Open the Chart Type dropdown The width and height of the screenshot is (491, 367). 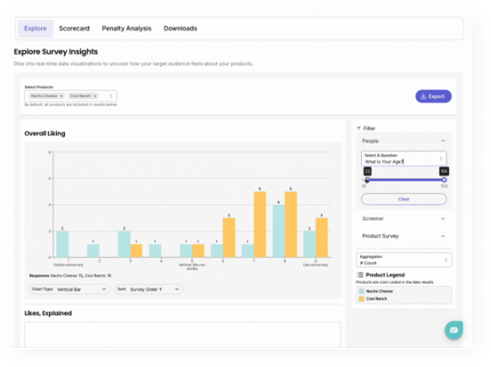69,289
